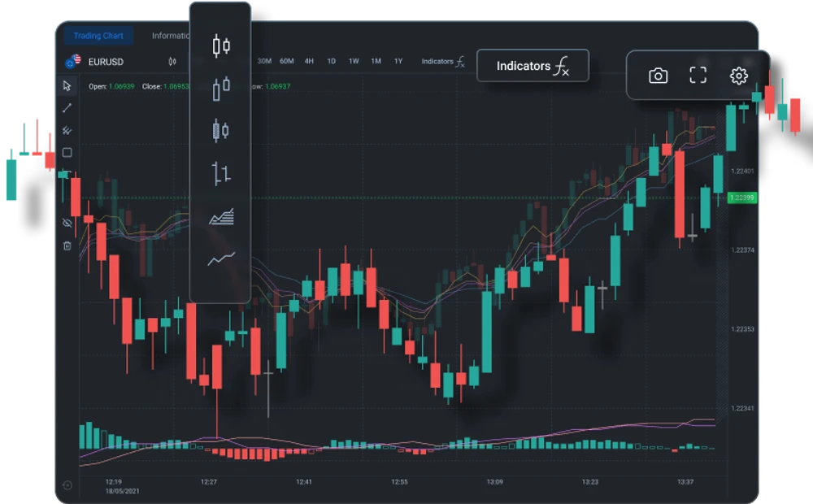Click the Open value 1.06939
The width and height of the screenshot is (813, 504).
click(x=122, y=87)
